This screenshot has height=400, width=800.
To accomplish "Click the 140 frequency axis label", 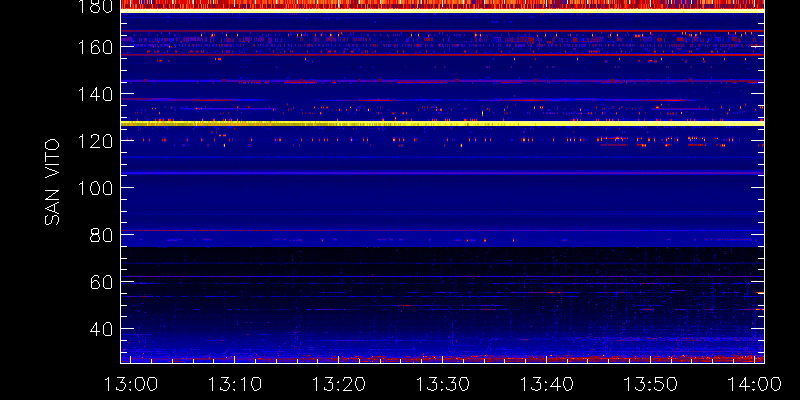I will [x=95, y=94].
